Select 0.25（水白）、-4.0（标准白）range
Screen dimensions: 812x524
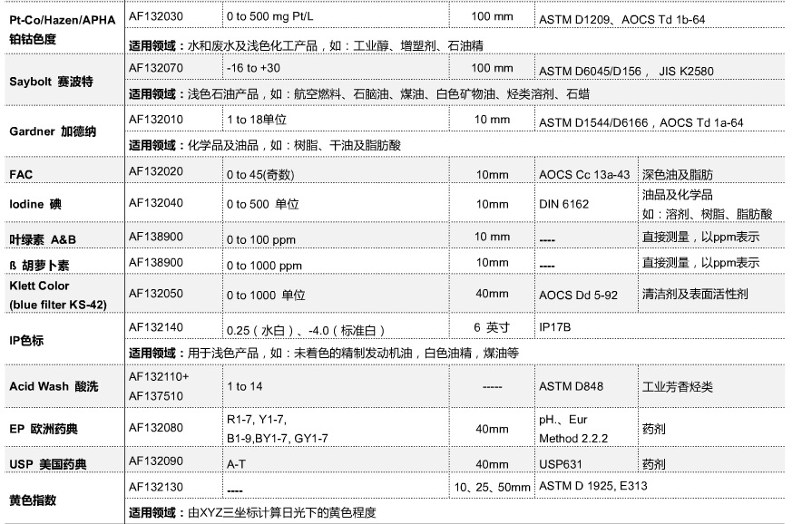(x=306, y=331)
